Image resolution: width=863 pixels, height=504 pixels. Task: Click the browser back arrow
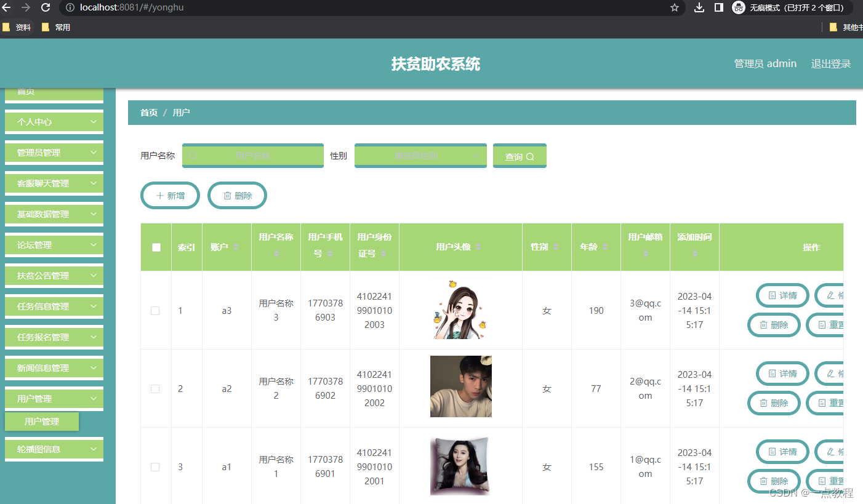(x=7, y=7)
